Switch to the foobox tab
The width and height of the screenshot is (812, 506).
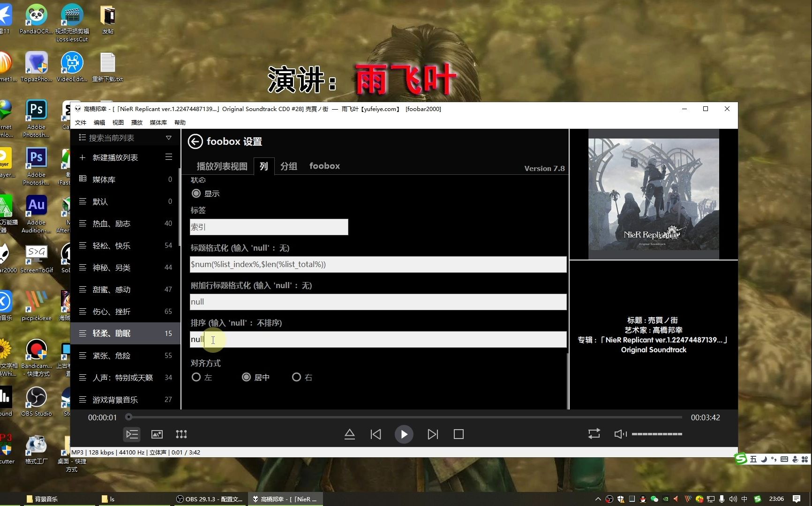pyautogui.click(x=324, y=166)
